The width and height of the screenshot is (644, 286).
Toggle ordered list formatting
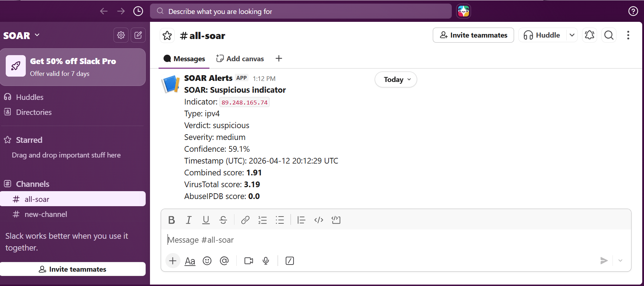point(262,220)
